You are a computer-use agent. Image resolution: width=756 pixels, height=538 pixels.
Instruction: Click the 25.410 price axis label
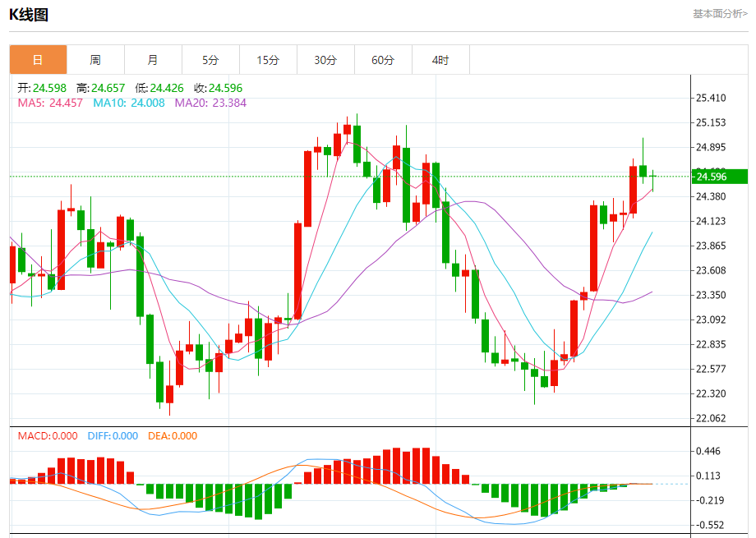click(711, 98)
